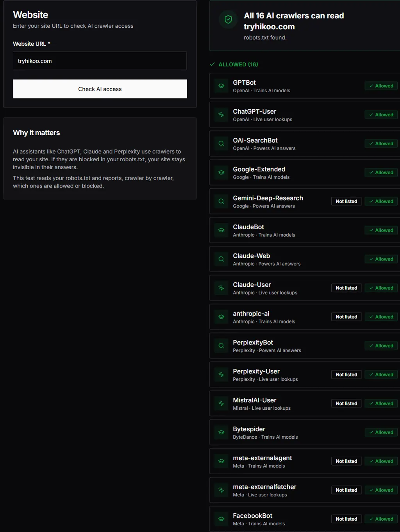Screen dimensions: 400x532
Task: Click the PerplexityBot search icon
Action: coord(221,346)
